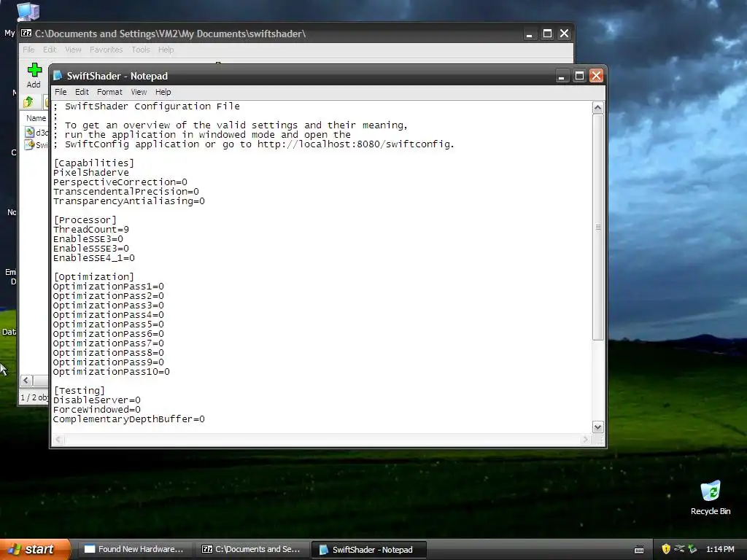Maximize the 7-Zip file manager window
The width and height of the screenshot is (747, 560).
(547, 34)
